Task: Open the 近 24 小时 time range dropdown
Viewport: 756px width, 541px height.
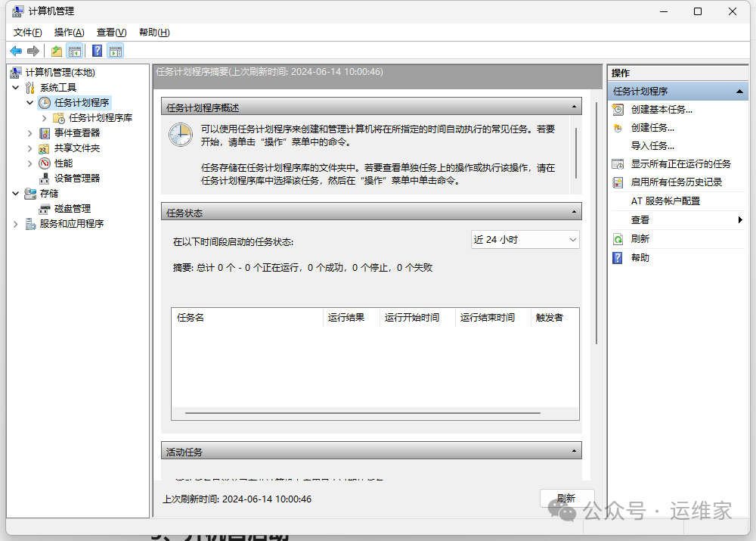Action: pyautogui.click(x=525, y=240)
